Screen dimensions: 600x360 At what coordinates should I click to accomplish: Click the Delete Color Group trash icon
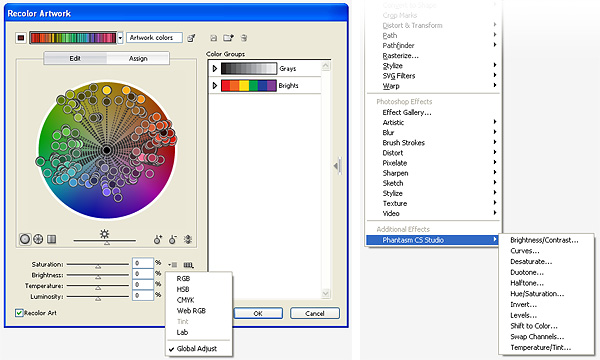coord(244,38)
